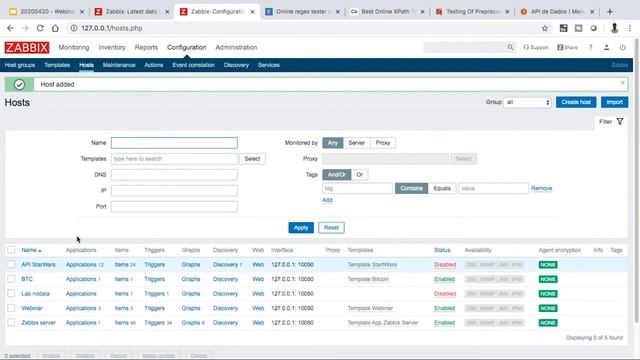Click the Name filter input field
Image resolution: width=640 pixels, height=360 pixels.
click(174, 143)
